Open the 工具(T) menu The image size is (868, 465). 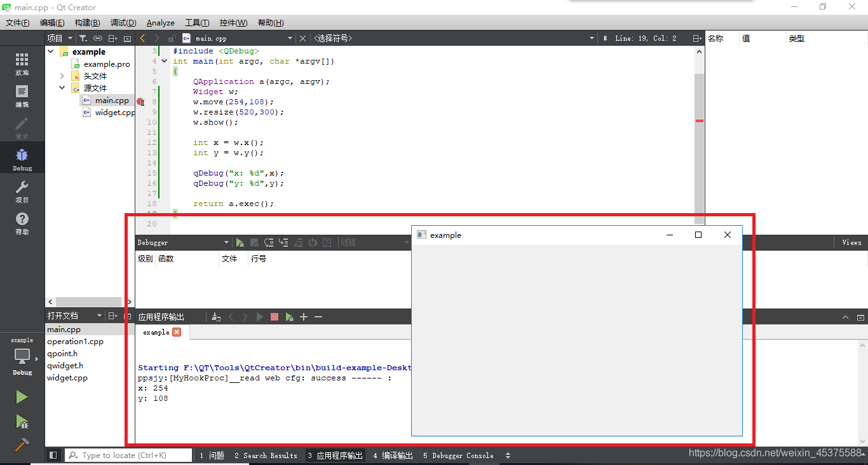[x=197, y=22]
